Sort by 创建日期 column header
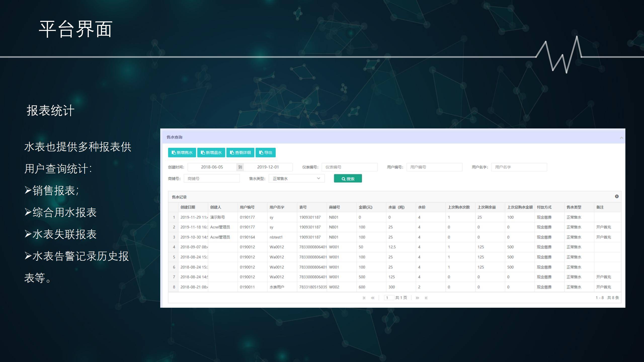Viewport: 644px width, 362px height. 188,207
